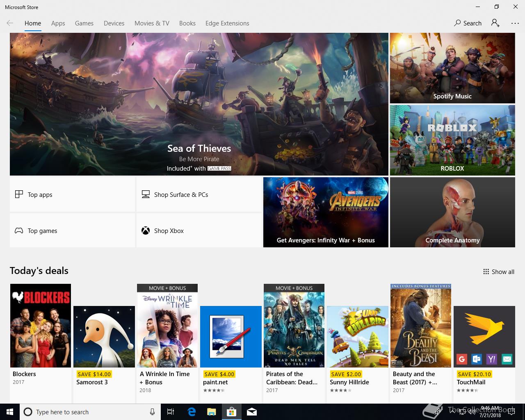
Task: Open the ROBLOX tile
Action: click(x=452, y=140)
